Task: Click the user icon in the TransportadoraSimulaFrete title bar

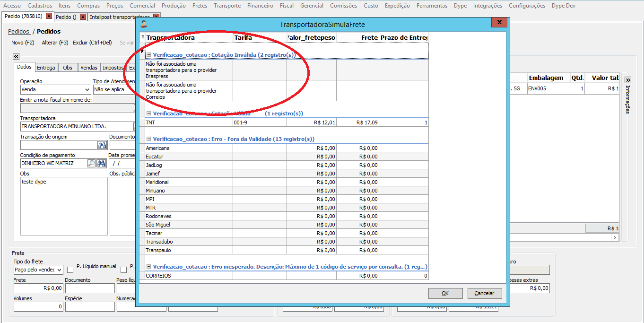Action: click(x=144, y=24)
